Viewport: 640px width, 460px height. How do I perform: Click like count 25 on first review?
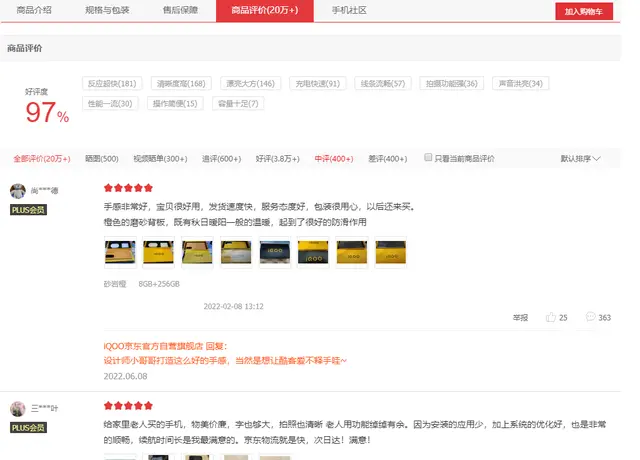[563, 318]
